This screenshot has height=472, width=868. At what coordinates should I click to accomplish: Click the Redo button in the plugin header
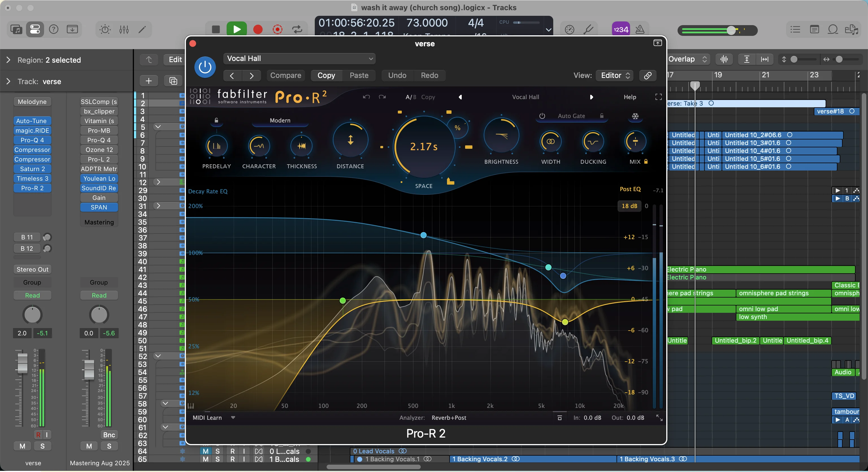pyautogui.click(x=430, y=75)
